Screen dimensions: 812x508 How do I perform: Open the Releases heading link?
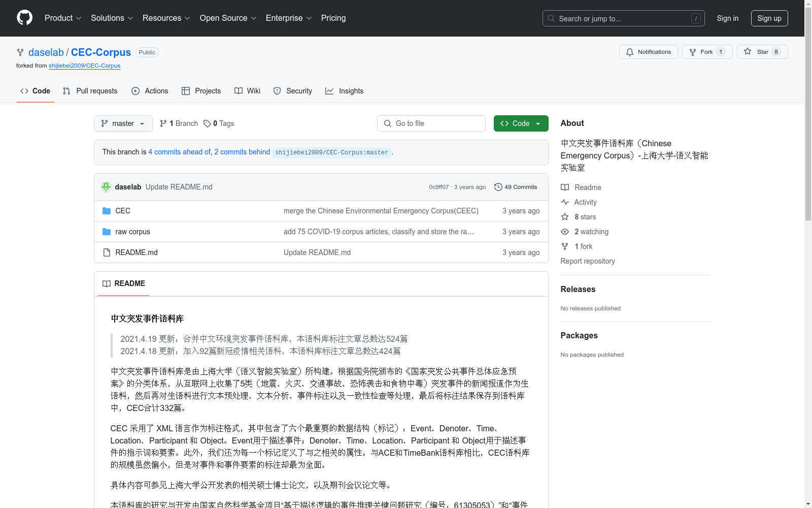578,289
